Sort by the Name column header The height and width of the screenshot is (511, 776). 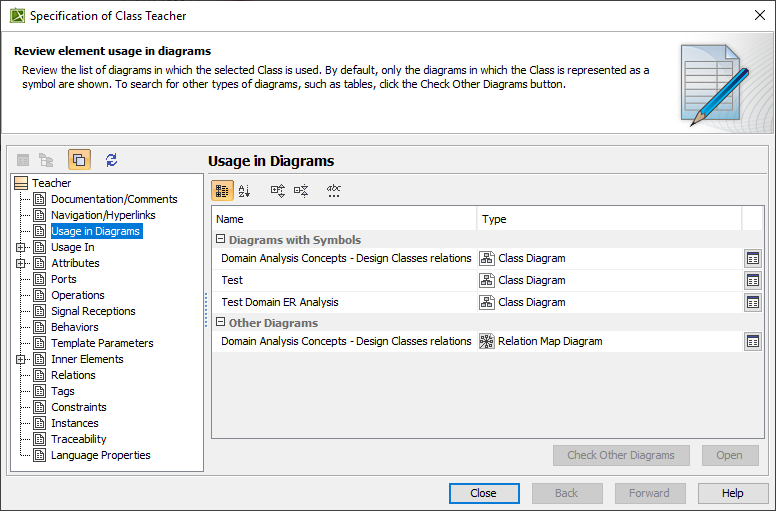(344, 219)
